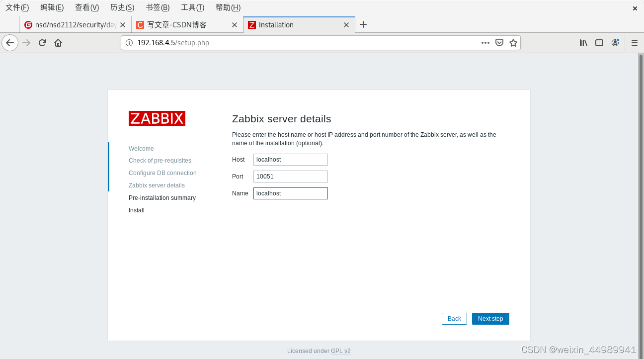Show site information icon in address bar
Screen dimensions: 644x359
tap(129, 43)
